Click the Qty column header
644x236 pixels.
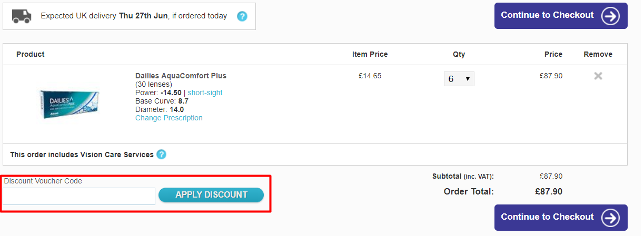459,54
